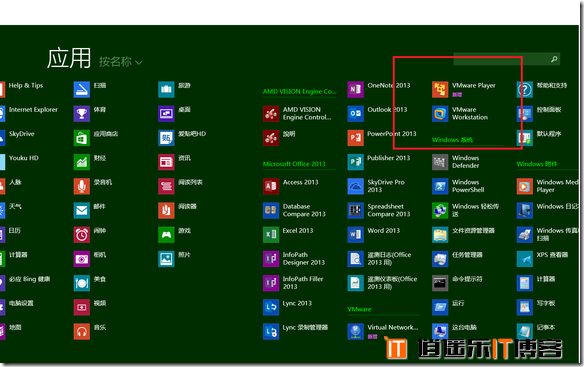Screen dimensions: 584x367
Task: Open the 桌面 desktop tile
Action: click(175, 114)
